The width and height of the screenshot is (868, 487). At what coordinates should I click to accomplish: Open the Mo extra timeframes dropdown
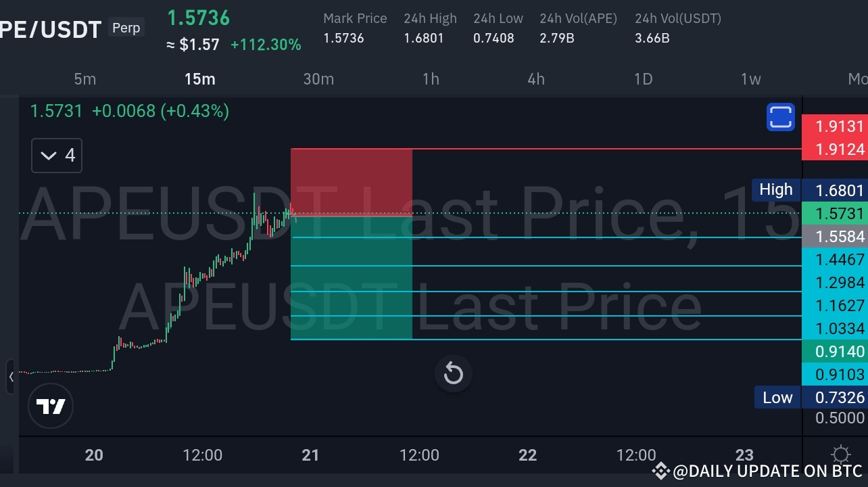tap(857, 79)
